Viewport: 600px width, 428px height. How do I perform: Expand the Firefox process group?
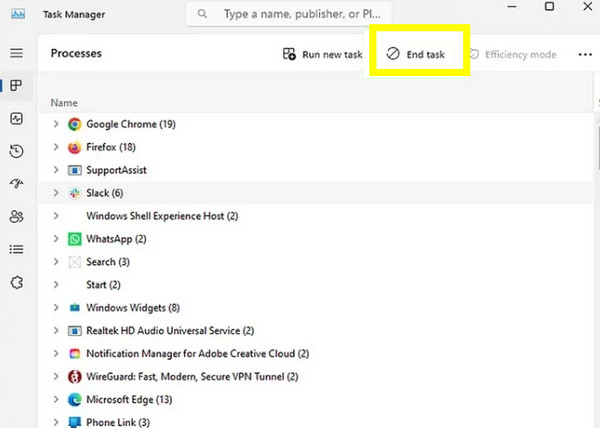pyautogui.click(x=56, y=147)
